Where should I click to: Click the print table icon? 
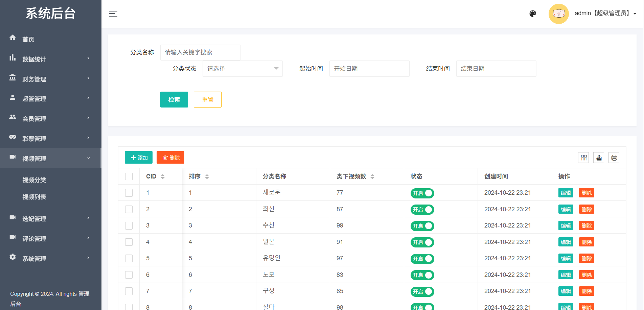coord(614,158)
